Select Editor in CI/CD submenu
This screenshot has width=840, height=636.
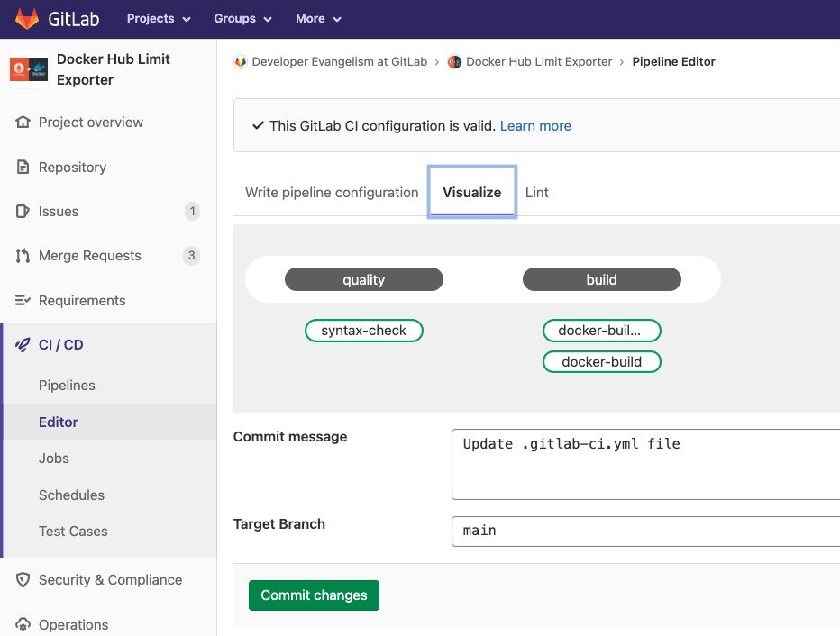[x=59, y=422]
